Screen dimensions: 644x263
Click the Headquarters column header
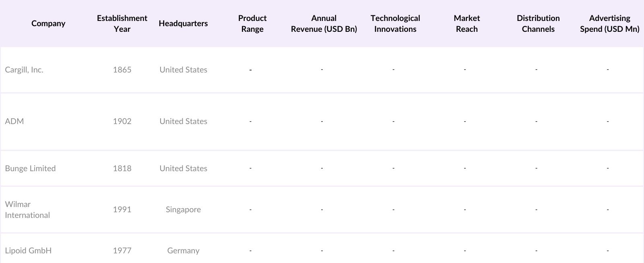point(183,23)
